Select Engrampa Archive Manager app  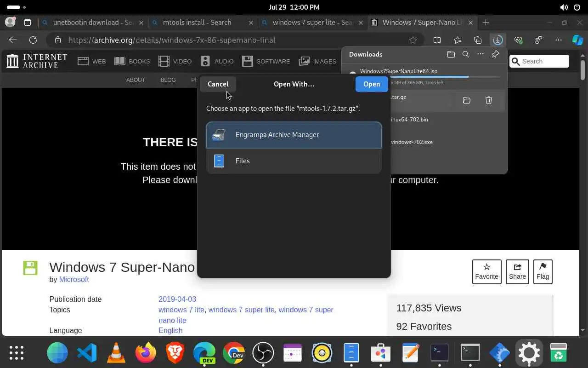pyautogui.click(x=294, y=135)
